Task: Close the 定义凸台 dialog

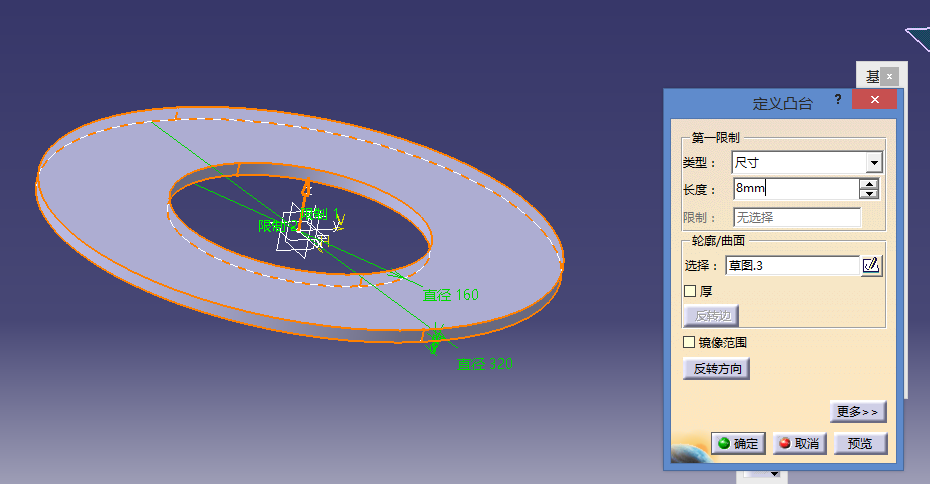Action: (x=874, y=99)
